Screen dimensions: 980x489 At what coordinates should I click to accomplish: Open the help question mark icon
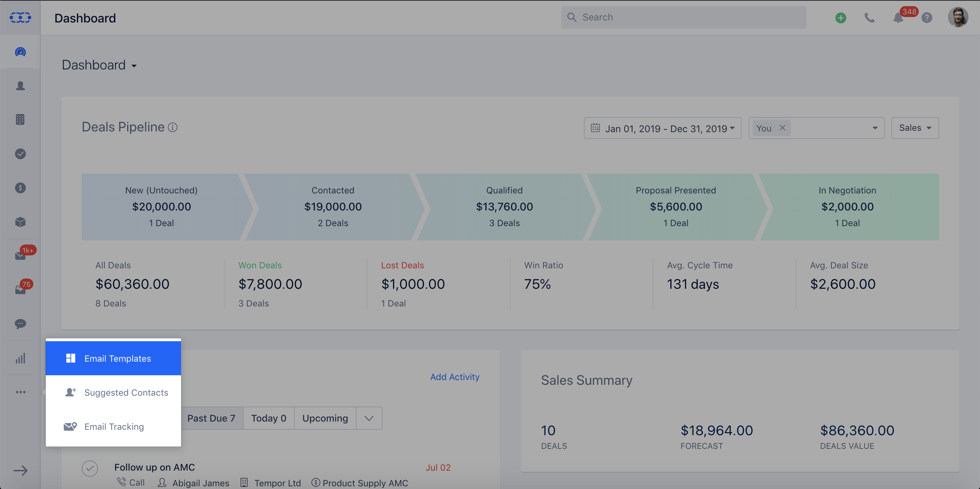[927, 17]
